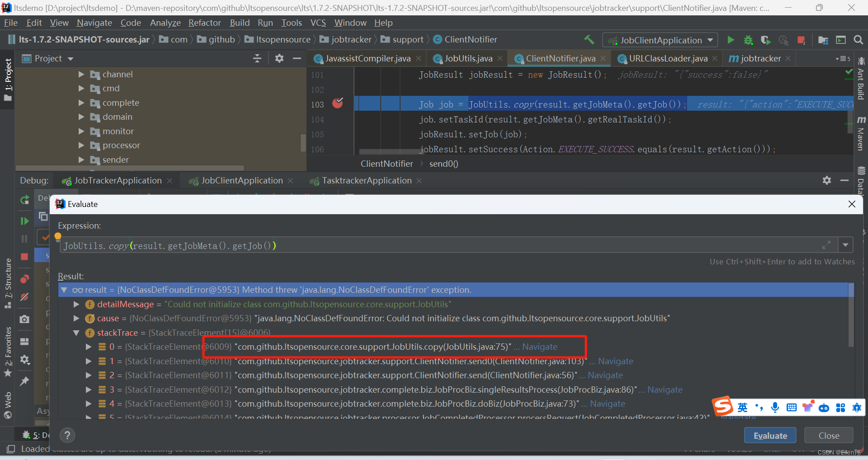868x460 pixels.
Task: Switch to JobTrackerApplication debug tab
Action: point(118,180)
